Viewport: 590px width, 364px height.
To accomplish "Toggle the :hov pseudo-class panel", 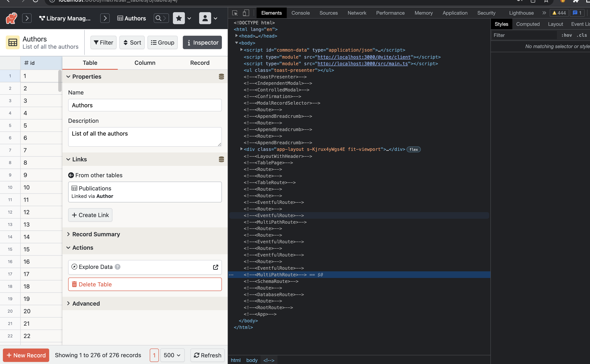I will pyautogui.click(x=567, y=35).
